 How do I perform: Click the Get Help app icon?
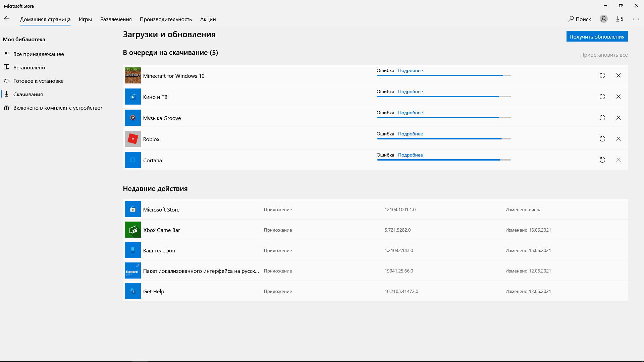coord(132,291)
